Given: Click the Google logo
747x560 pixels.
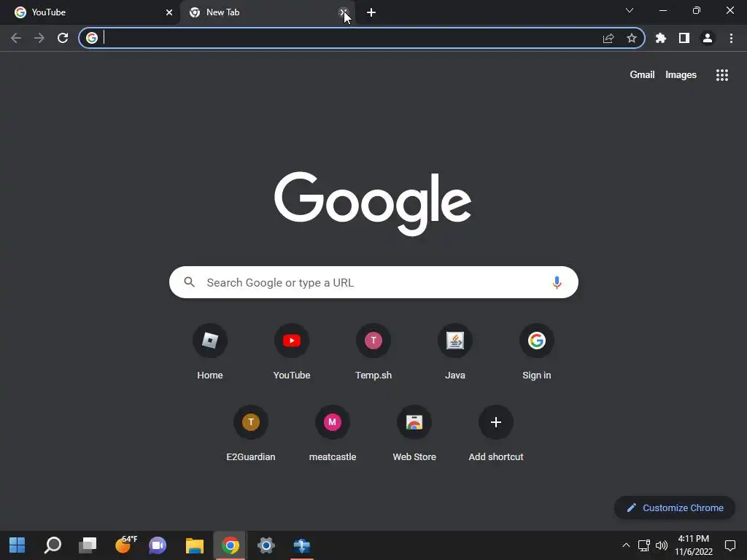Looking at the screenshot, I should (373, 203).
